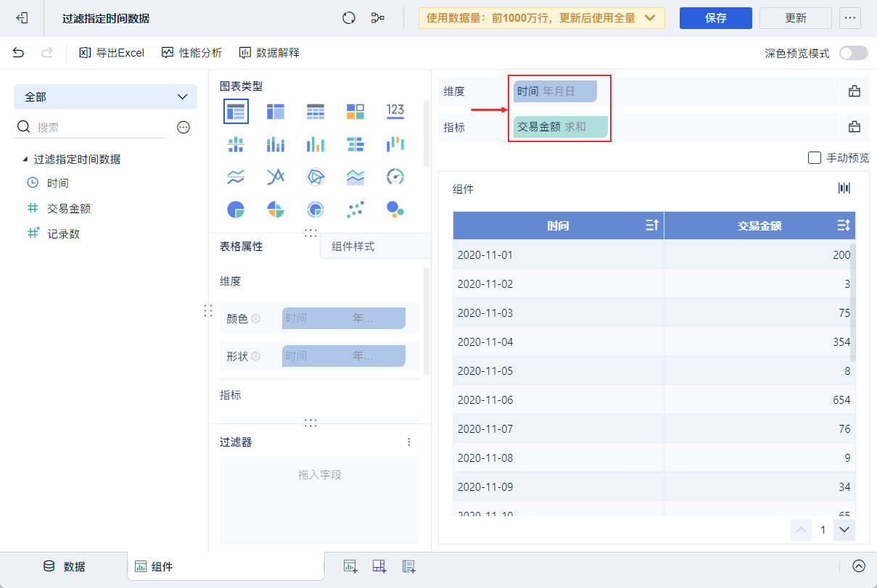This screenshot has height=588, width=877.
Task: Select the detail table chart type
Action: tap(316, 111)
